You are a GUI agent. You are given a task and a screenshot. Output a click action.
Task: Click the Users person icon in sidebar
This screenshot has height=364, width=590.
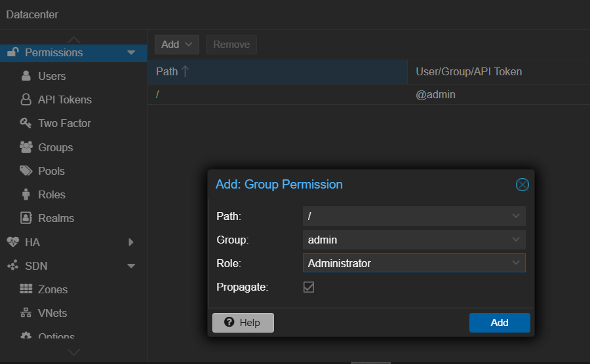point(26,76)
